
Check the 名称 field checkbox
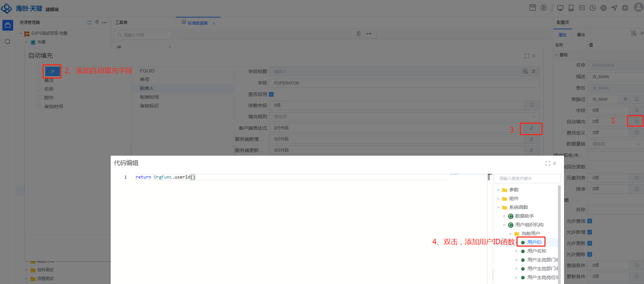click(x=39, y=89)
